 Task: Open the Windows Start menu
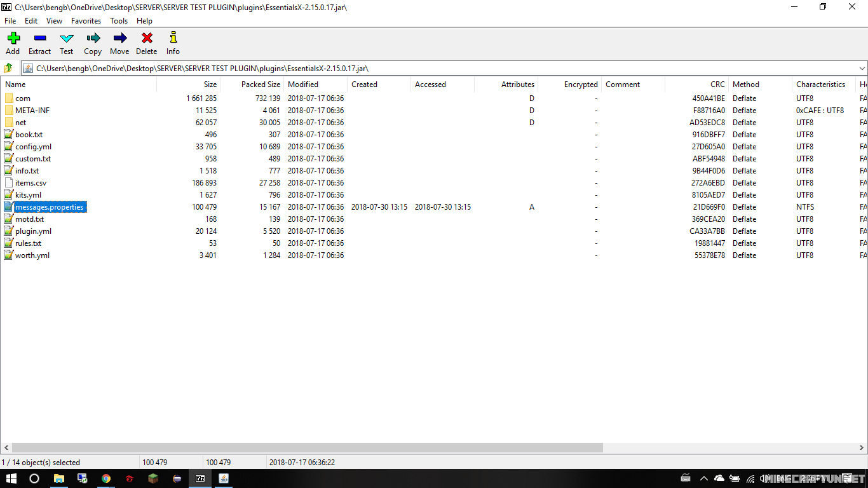click(x=11, y=478)
